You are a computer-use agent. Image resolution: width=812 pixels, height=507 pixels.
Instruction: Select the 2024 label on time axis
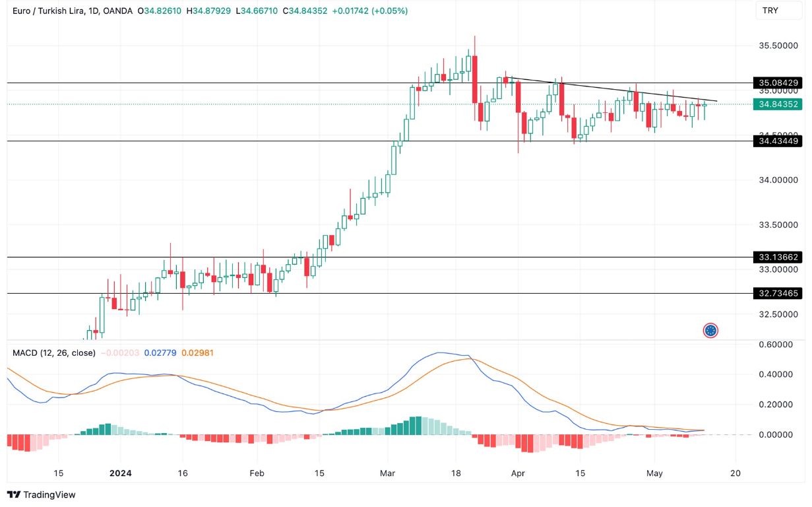click(x=121, y=473)
